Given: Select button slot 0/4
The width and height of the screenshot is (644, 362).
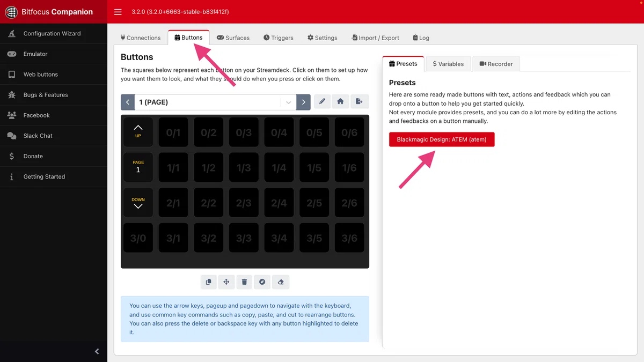Looking at the screenshot, I should click(x=279, y=131).
